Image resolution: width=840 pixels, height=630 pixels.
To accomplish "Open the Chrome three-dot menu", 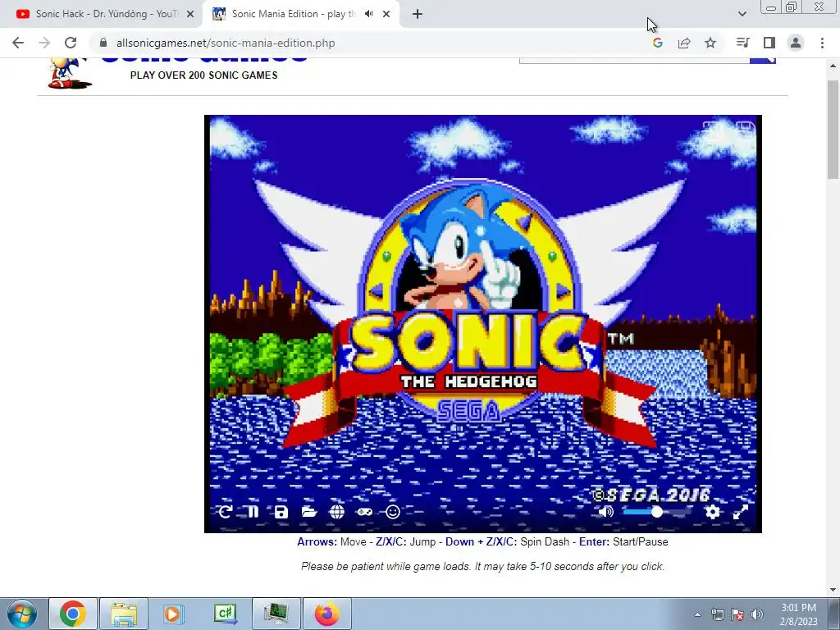I will click(822, 43).
